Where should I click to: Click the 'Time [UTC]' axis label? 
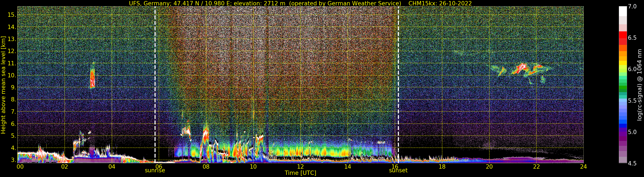pyautogui.click(x=300, y=173)
